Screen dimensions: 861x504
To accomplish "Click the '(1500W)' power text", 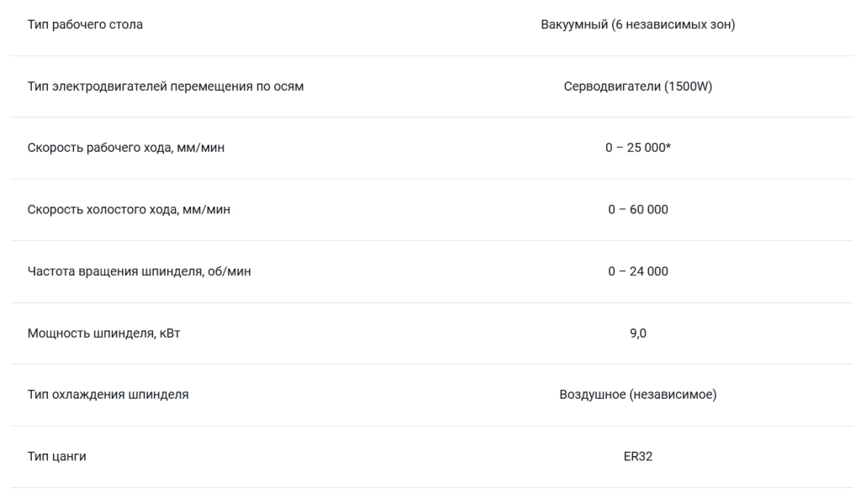I will (688, 87).
